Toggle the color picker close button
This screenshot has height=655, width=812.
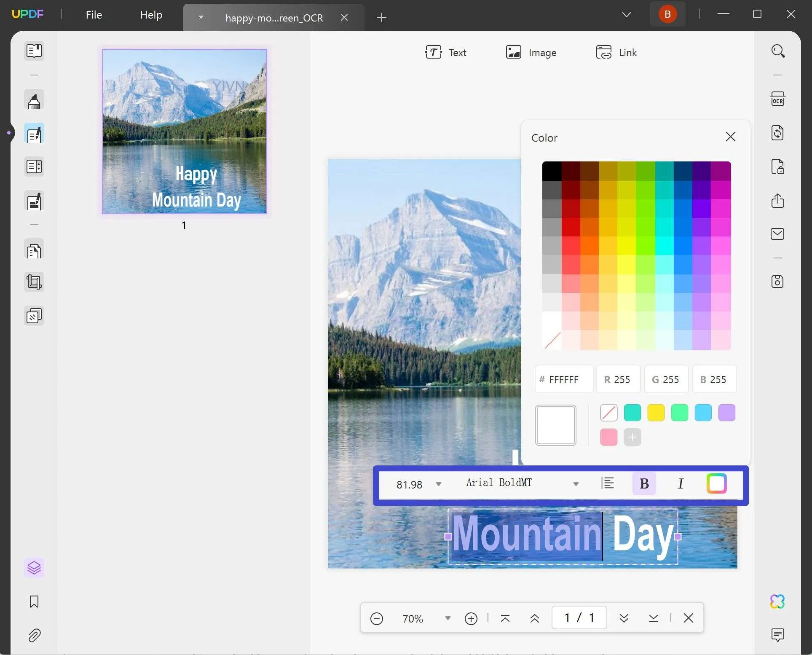pos(731,137)
